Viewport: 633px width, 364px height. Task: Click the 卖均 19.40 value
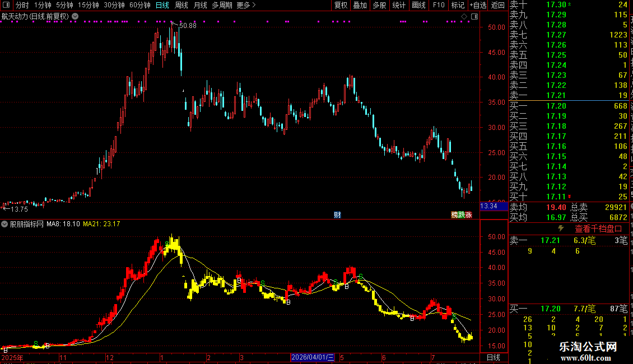click(556, 207)
